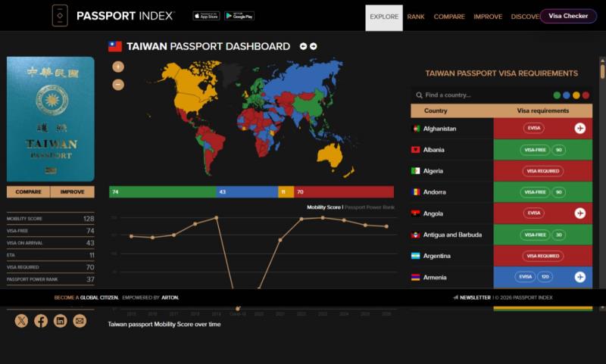Click the PASSPORT INDEX logo text
The image size is (606, 364).
pyautogui.click(x=126, y=16)
